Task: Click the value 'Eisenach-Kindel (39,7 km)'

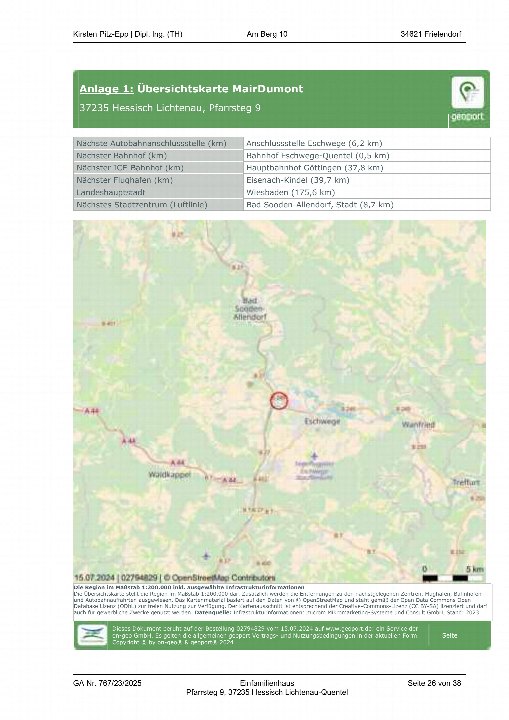Action: click(x=298, y=180)
